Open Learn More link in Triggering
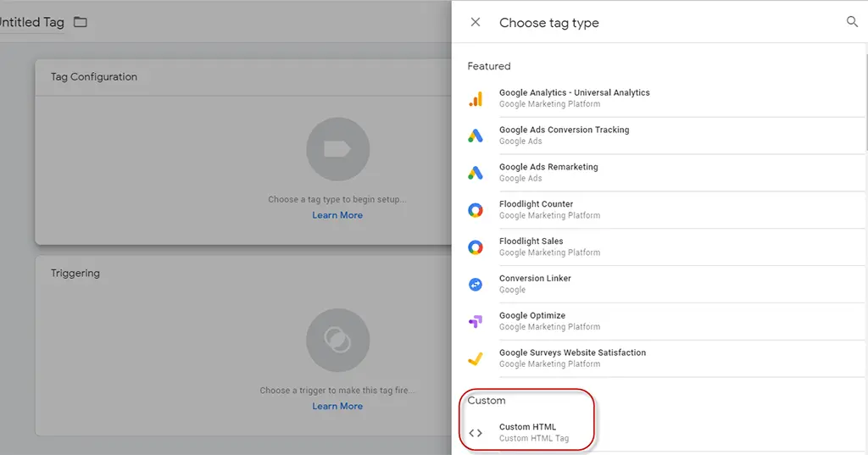Screen dimensions: 868x455 pyautogui.click(x=337, y=406)
